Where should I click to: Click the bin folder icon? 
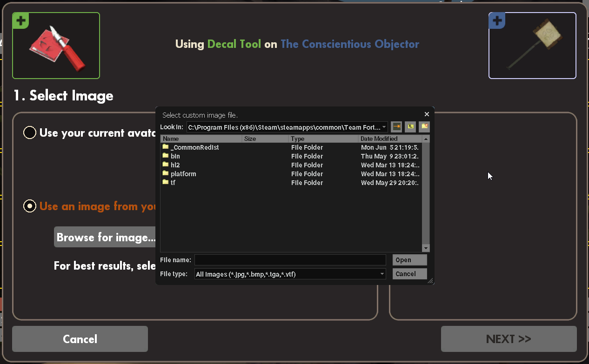pyautogui.click(x=165, y=156)
